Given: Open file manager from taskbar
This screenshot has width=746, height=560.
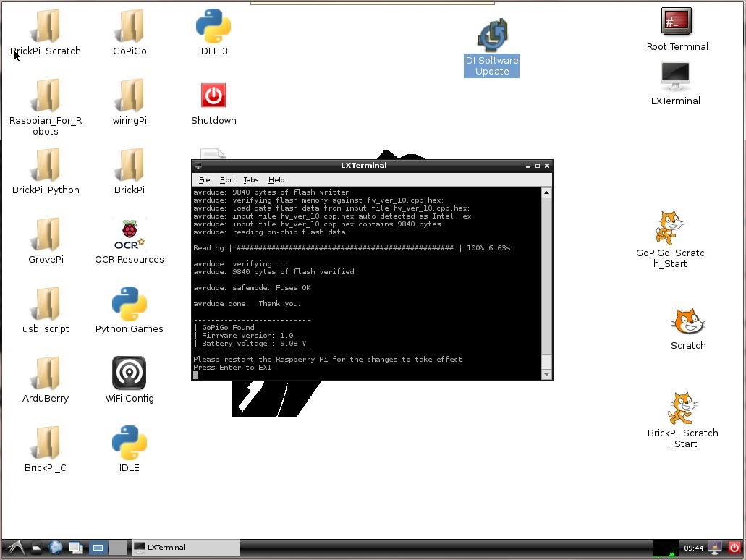Looking at the screenshot, I should [x=36, y=548].
